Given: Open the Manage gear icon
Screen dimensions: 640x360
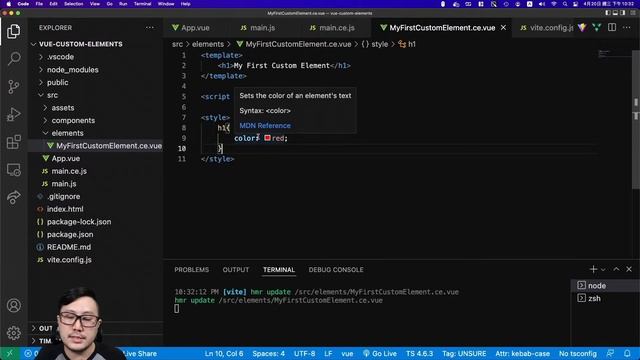Looking at the screenshot, I should (13, 333).
